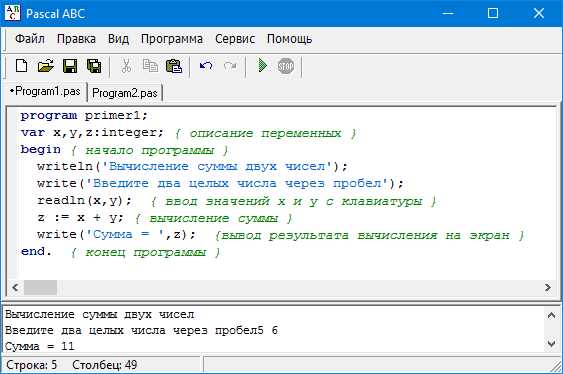Click the output result 'Сумма = 11'

[39, 346]
